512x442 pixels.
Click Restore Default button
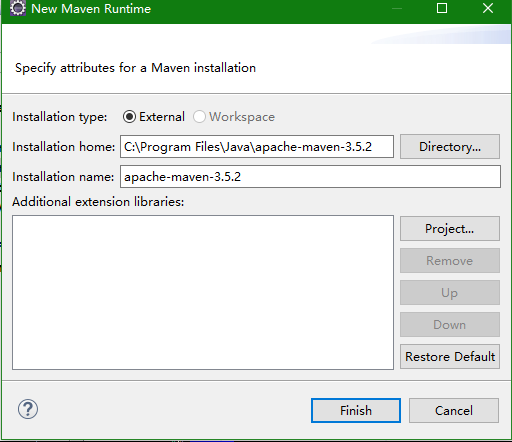pyautogui.click(x=450, y=357)
